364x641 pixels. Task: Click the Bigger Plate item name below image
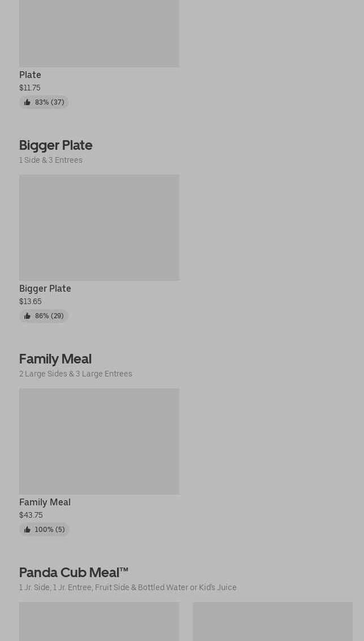pos(45,288)
